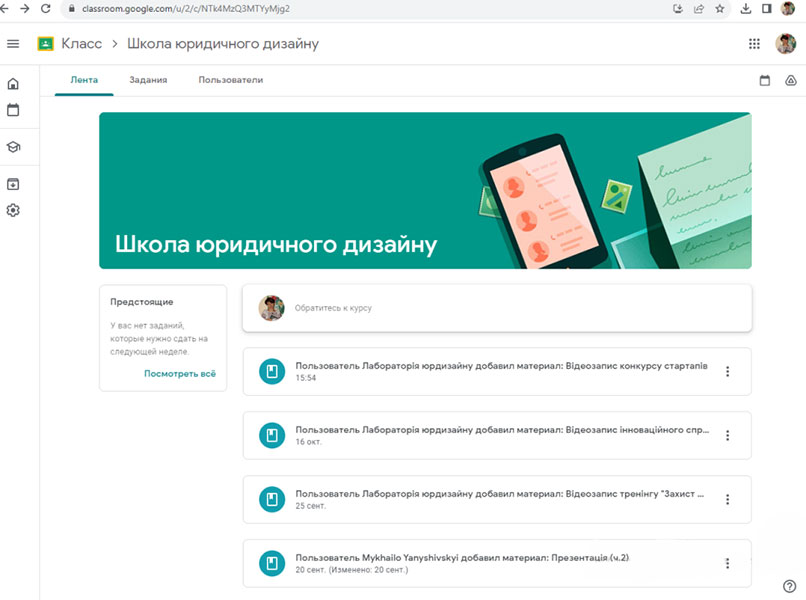Open post Відеозапис інноваційного спр...
Viewport: 806px width, 600px height.
(x=497, y=435)
